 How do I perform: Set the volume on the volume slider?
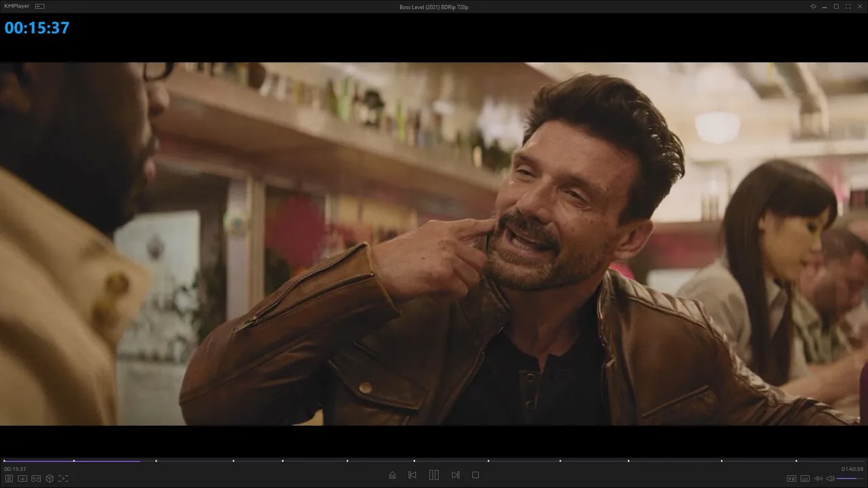[x=850, y=479]
